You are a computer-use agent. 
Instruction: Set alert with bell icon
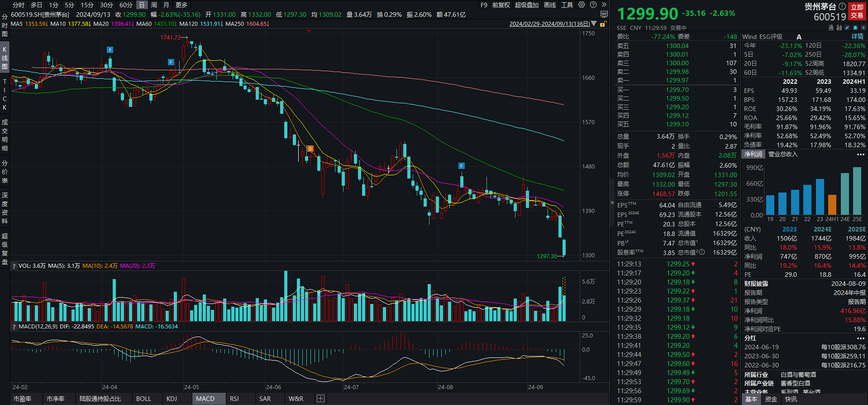[x=855, y=28]
